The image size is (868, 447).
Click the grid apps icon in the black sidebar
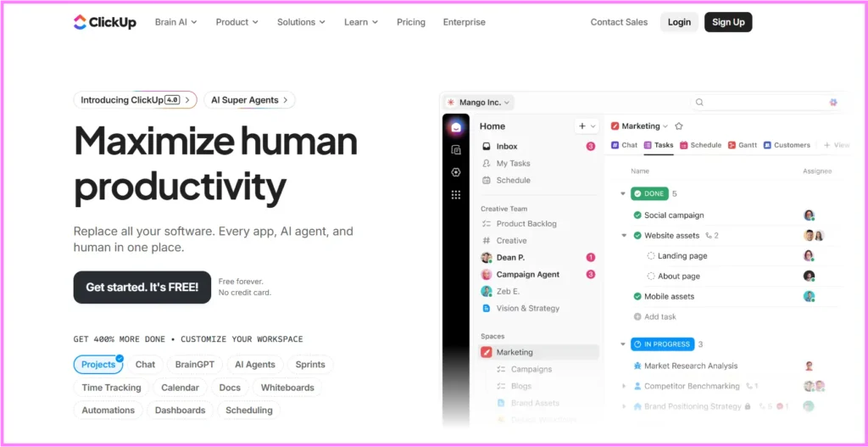pos(456,194)
